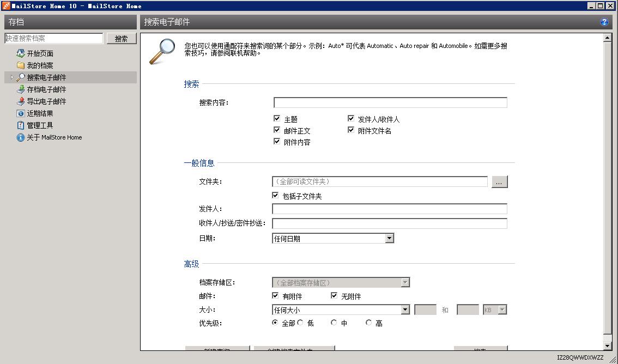Click the 文件夹 field showing 全部可读文件夹

[x=380, y=181]
